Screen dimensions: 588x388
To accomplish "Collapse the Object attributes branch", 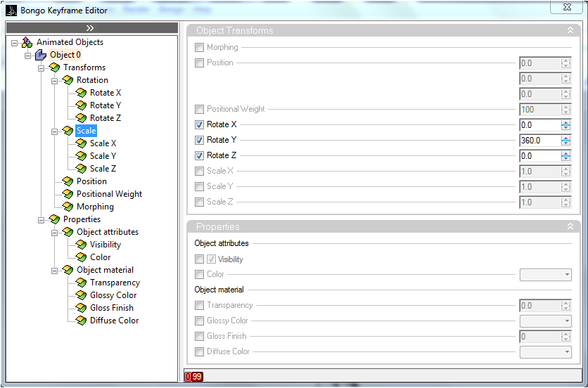I will point(54,233).
